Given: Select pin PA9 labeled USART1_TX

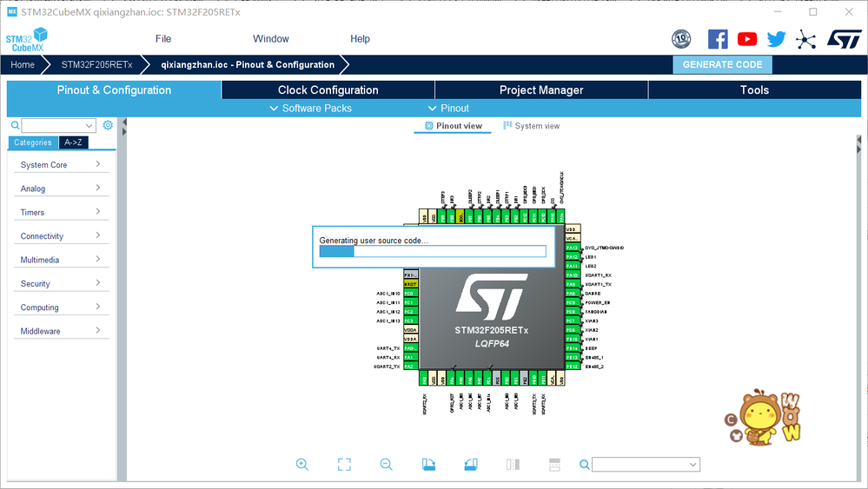Looking at the screenshot, I should tap(572, 284).
